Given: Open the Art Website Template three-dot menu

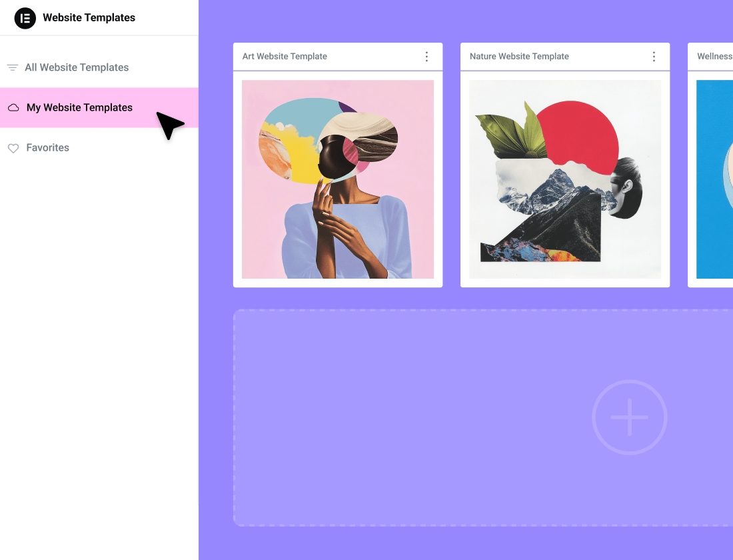Looking at the screenshot, I should coord(427,57).
